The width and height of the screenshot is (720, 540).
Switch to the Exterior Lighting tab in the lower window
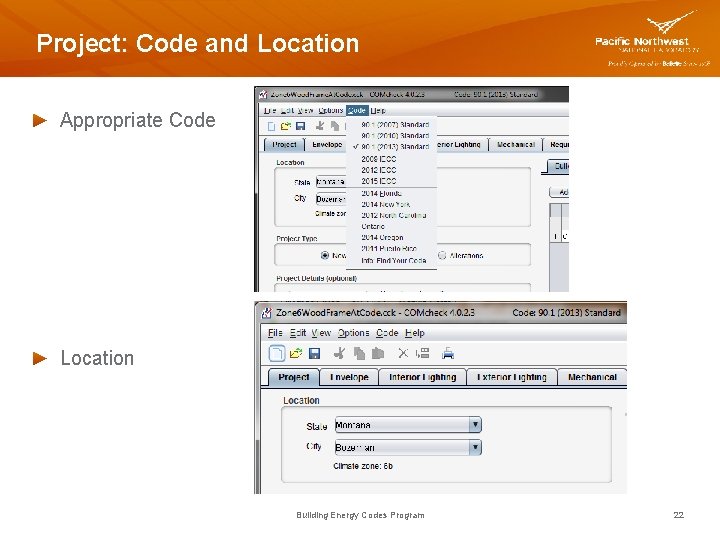[x=512, y=377]
